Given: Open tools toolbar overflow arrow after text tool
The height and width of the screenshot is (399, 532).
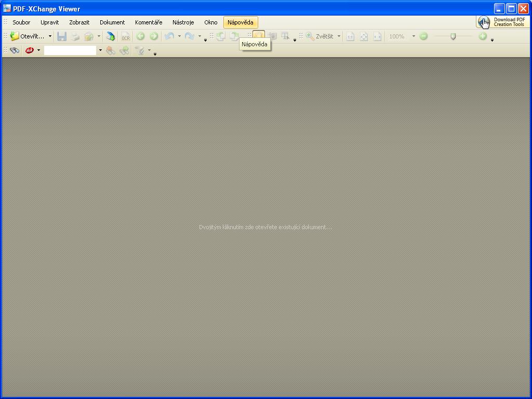Looking at the screenshot, I should pos(295,41).
